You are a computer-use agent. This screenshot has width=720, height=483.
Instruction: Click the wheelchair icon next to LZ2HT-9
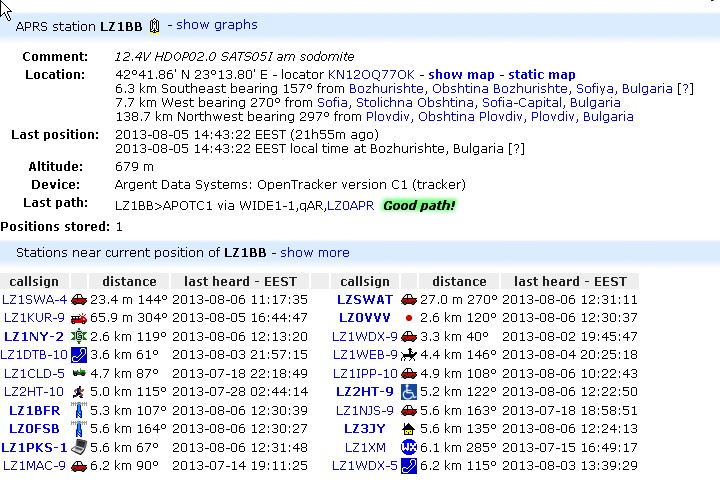pyautogui.click(x=408, y=392)
